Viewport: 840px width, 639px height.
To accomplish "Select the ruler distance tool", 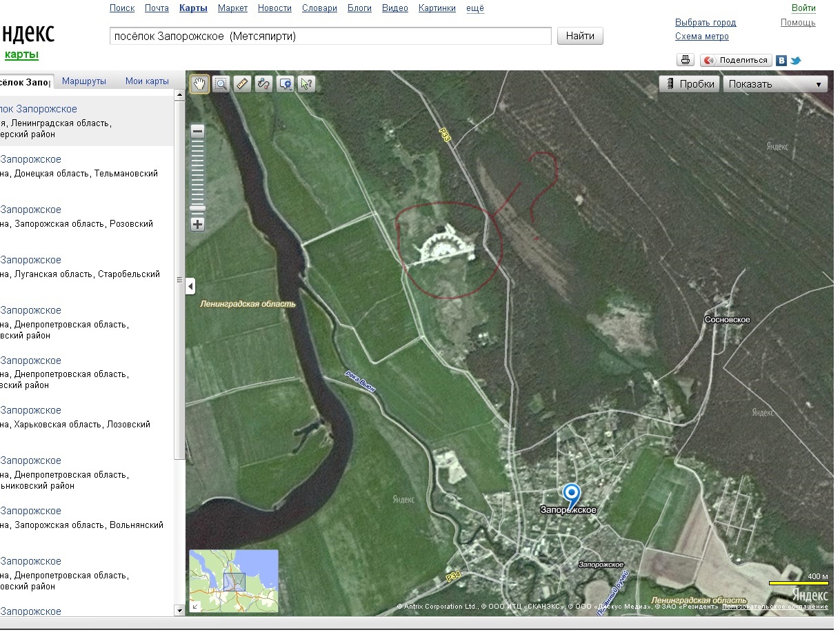I will click(x=242, y=84).
